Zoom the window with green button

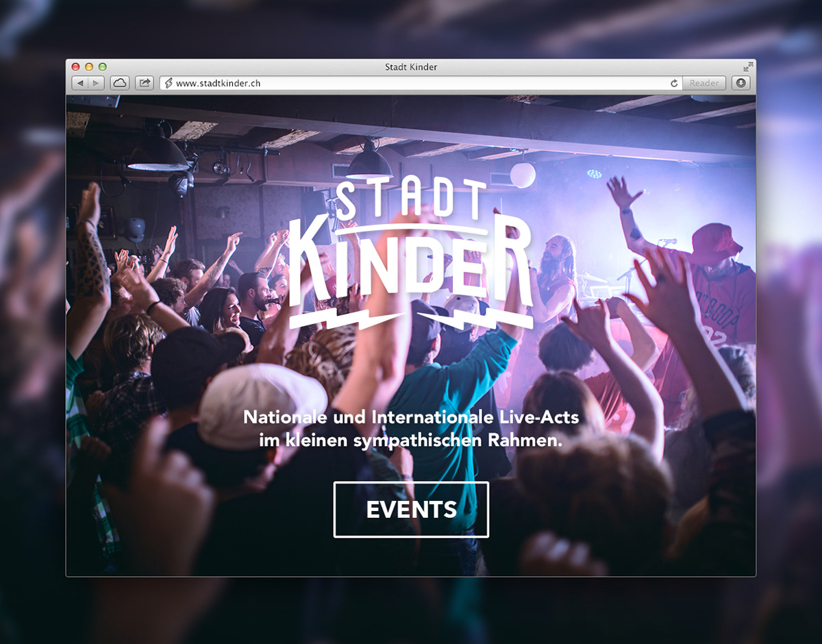click(103, 66)
